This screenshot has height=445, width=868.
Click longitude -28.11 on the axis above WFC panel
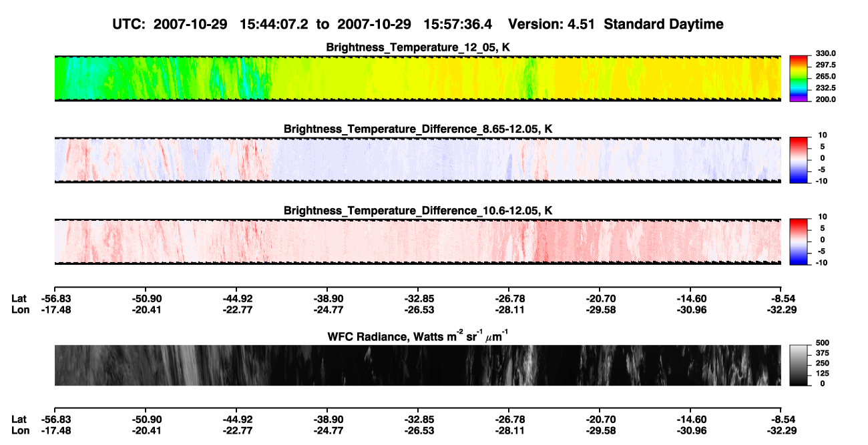tap(509, 310)
